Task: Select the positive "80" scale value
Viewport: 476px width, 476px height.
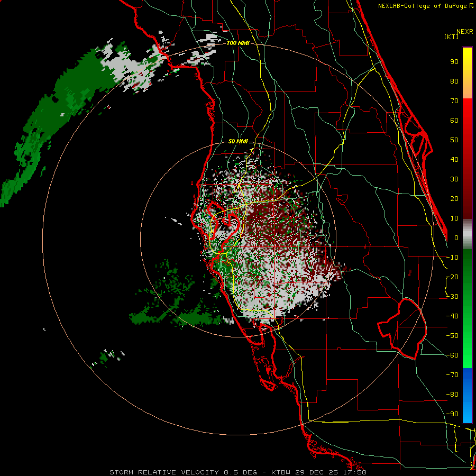Action: [454, 81]
